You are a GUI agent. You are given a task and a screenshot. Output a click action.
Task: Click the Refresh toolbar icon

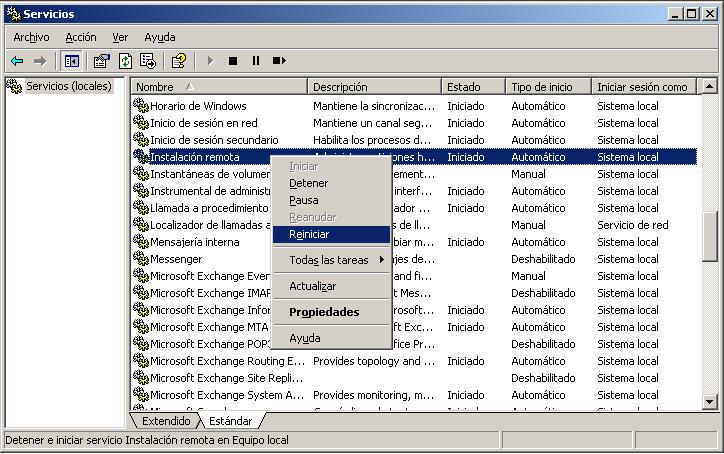click(125, 61)
